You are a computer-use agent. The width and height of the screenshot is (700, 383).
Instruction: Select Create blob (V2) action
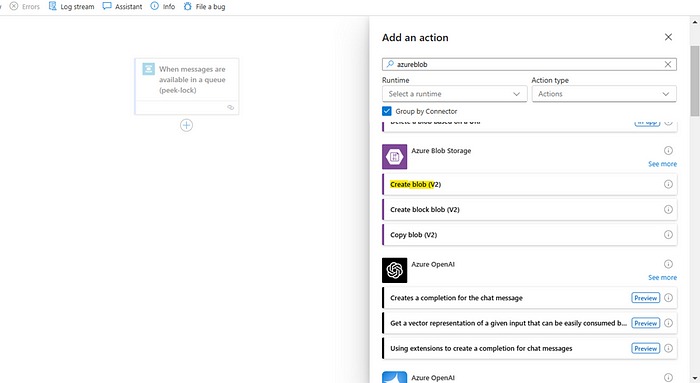point(529,184)
